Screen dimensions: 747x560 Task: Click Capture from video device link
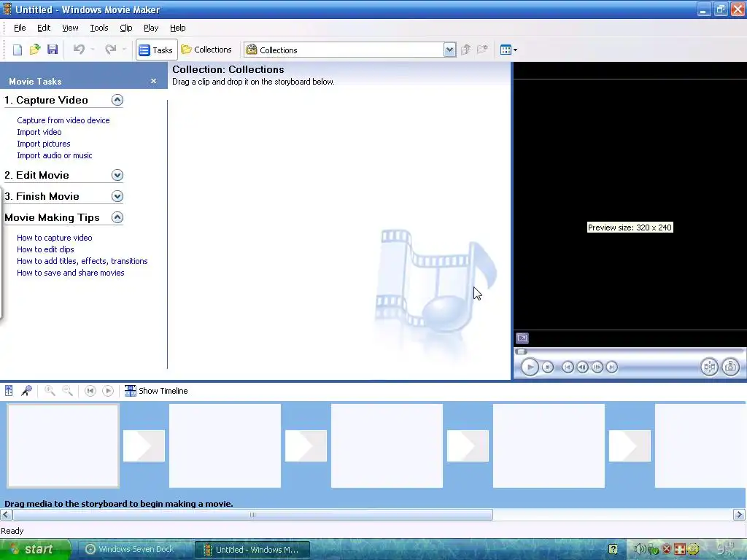click(63, 120)
